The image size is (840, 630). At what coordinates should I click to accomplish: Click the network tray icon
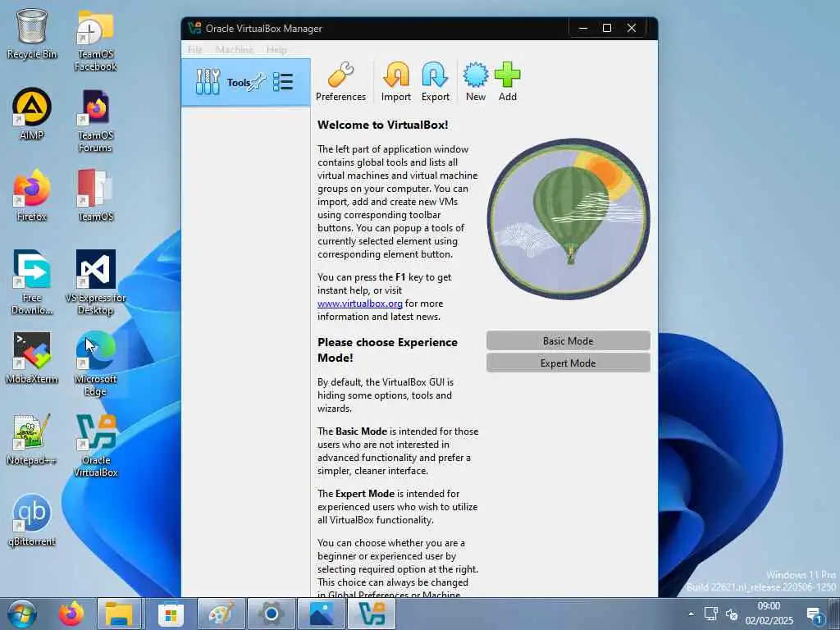(711, 614)
